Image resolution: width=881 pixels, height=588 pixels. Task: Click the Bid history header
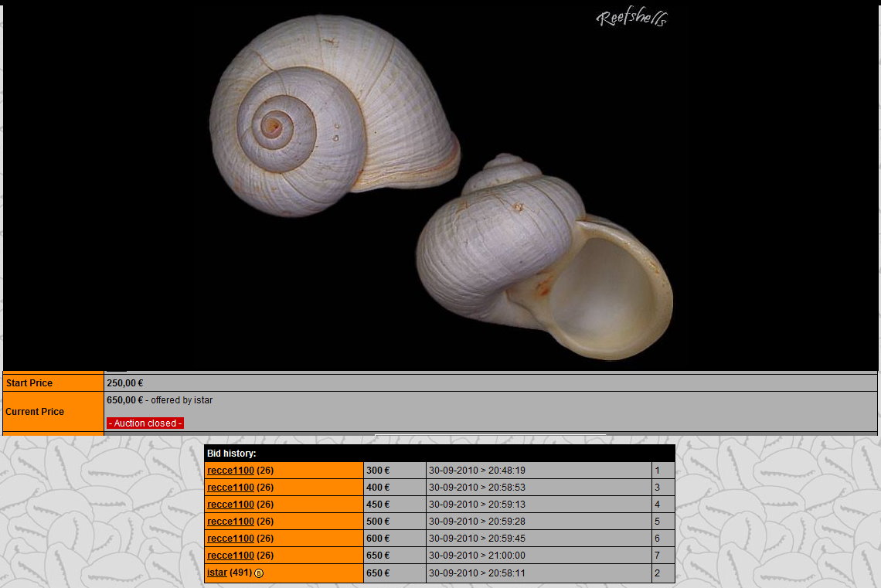point(232,454)
